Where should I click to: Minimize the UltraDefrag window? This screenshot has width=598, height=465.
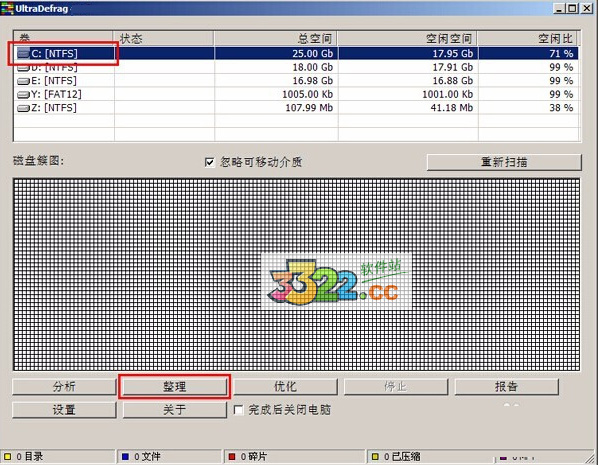coord(559,8)
